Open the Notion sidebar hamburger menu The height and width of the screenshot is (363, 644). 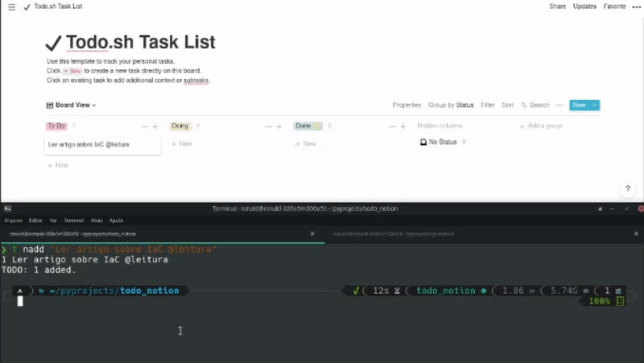coord(11,7)
